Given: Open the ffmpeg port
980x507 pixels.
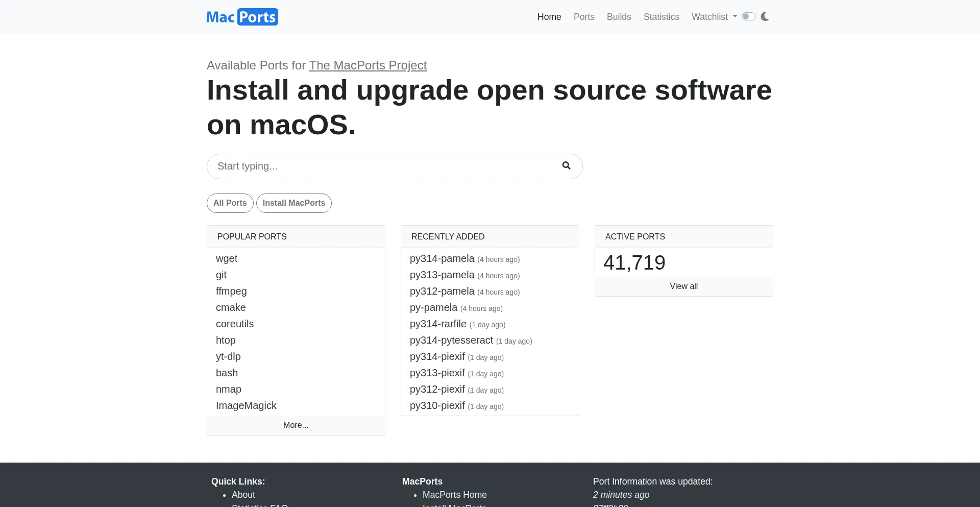Looking at the screenshot, I should [231, 291].
